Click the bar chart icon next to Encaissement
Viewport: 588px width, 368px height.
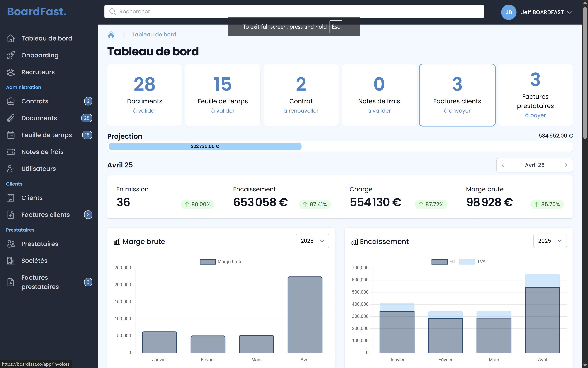354,242
